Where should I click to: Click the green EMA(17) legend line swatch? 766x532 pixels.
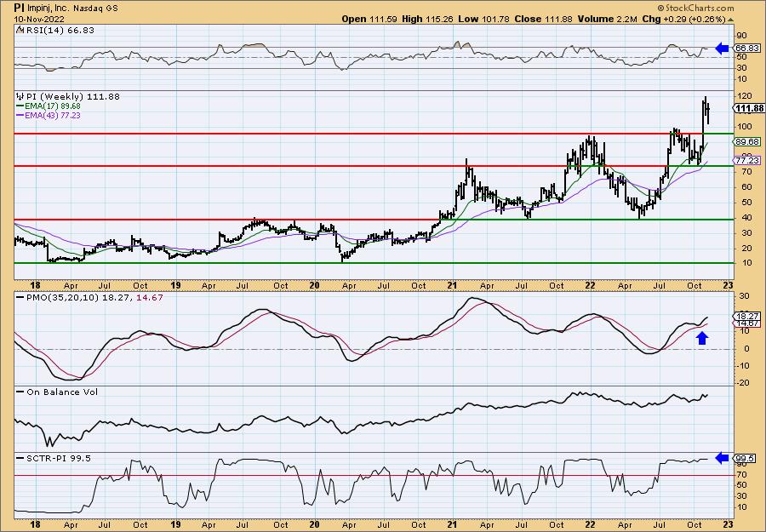[x=20, y=106]
